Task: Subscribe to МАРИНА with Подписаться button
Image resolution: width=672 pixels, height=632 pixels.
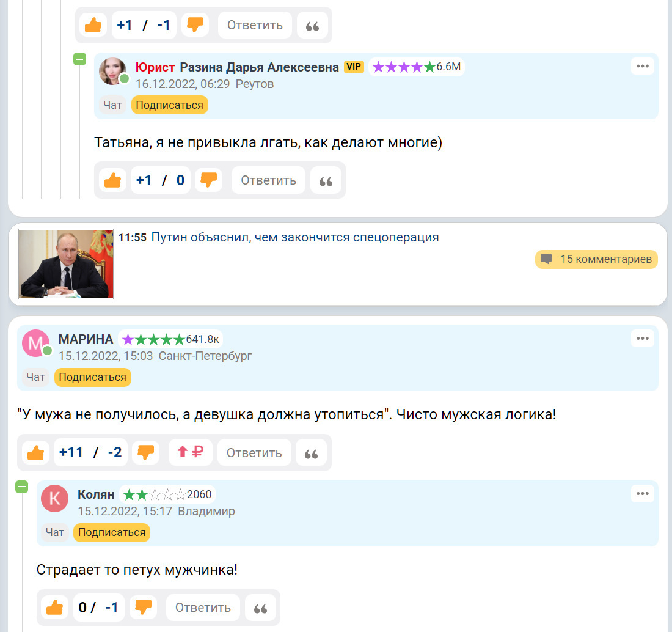Action: tap(93, 377)
